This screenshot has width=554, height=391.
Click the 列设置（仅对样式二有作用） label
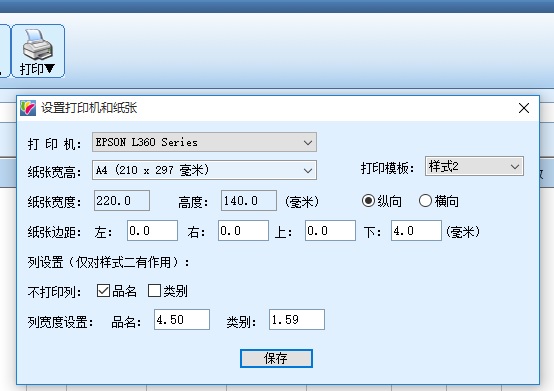tap(109, 262)
